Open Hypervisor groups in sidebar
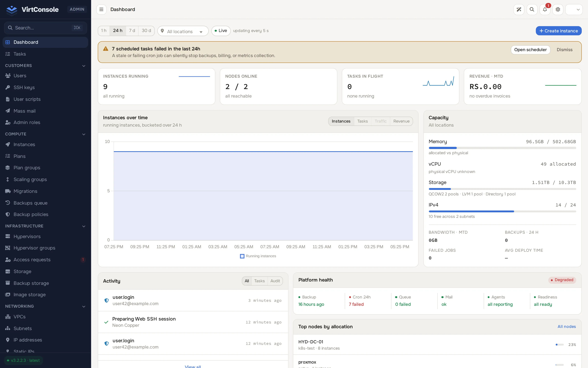The image size is (588, 368). coord(45,248)
